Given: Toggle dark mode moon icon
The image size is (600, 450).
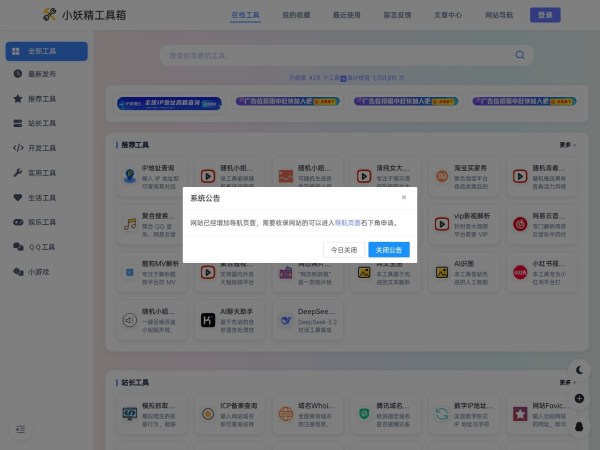Looking at the screenshot, I should [579, 370].
